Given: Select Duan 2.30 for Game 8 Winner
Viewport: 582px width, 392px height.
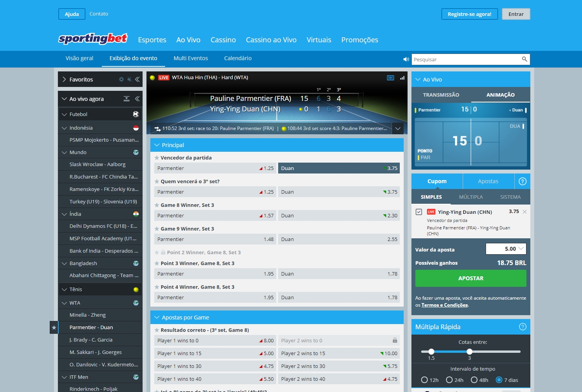Looking at the screenshot, I should pos(339,215).
